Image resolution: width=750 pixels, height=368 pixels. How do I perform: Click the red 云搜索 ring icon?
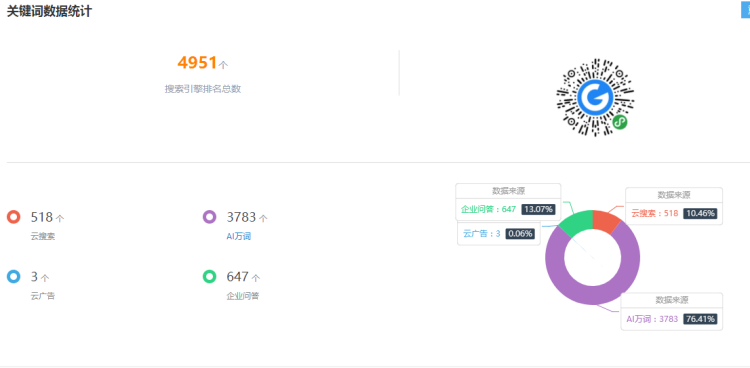pos(13,217)
